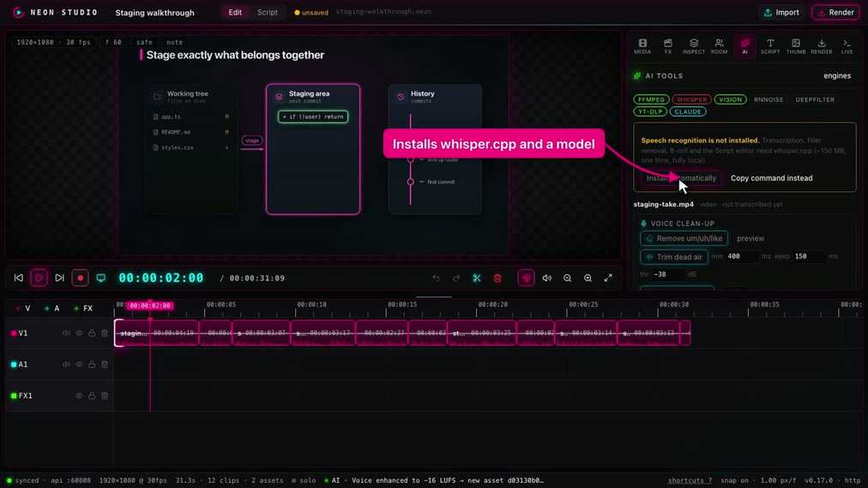
Task: Click Copy command instead
Action: (771, 178)
